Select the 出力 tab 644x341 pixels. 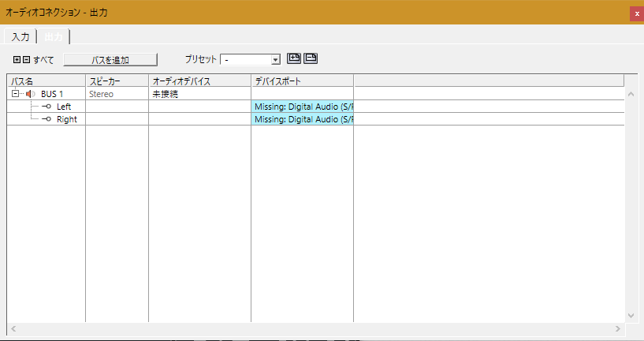pyautogui.click(x=54, y=36)
